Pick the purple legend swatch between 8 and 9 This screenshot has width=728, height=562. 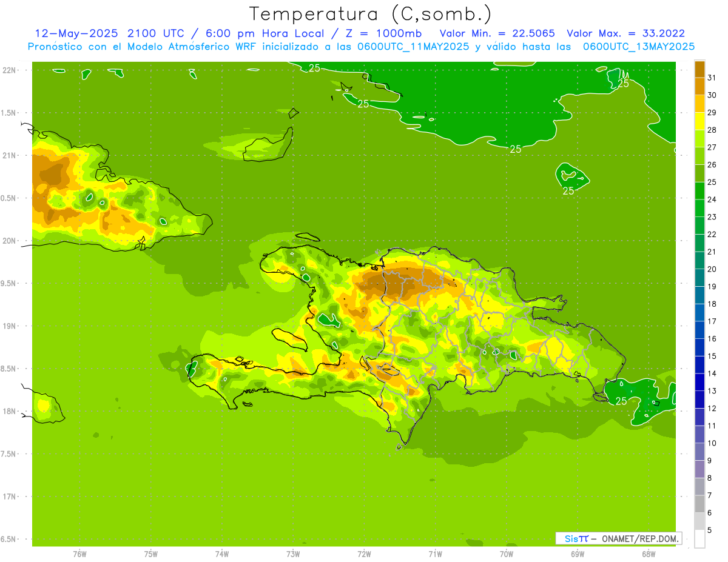699,469
